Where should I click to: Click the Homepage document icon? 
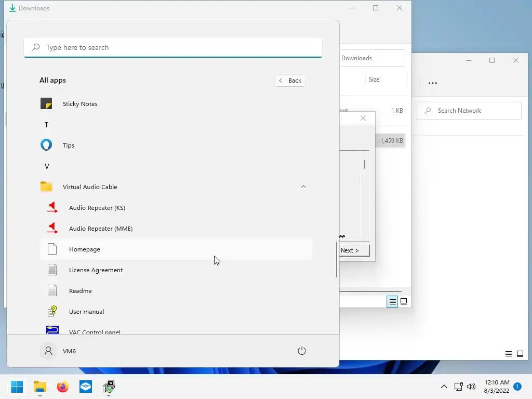pyautogui.click(x=52, y=249)
